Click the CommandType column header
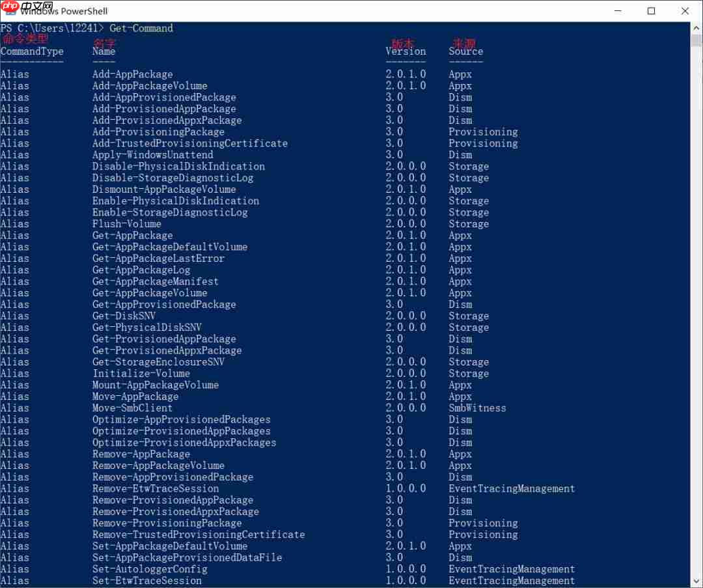703x588 pixels. click(x=32, y=51)
